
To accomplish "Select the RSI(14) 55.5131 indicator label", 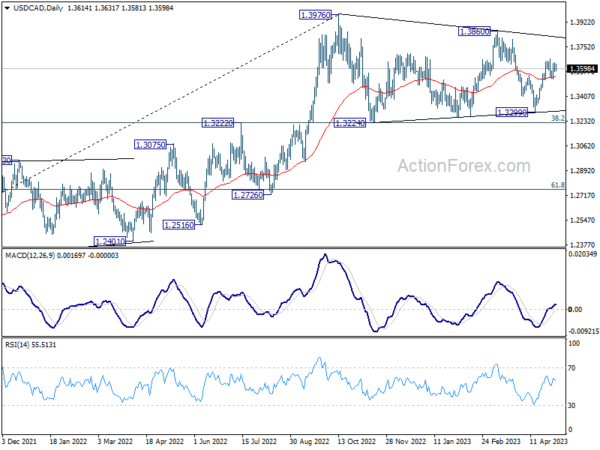I will pyautogui.click(x=31, y=345).
